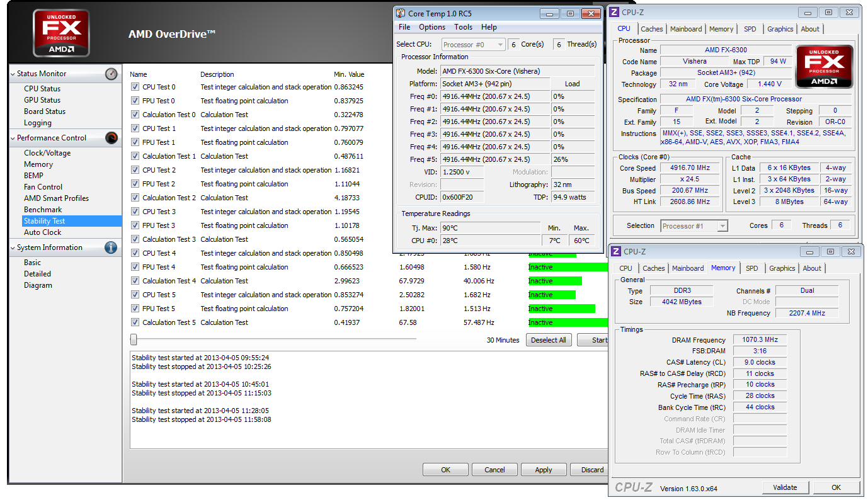Click the AMD FX logo in OverDrive header
This screenshot has height=500, width=868.
[x=61, y=33]
